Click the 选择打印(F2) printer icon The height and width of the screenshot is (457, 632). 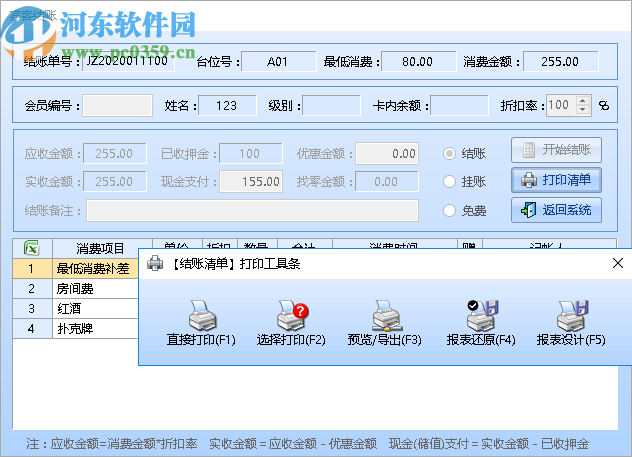tap(292, 316)
